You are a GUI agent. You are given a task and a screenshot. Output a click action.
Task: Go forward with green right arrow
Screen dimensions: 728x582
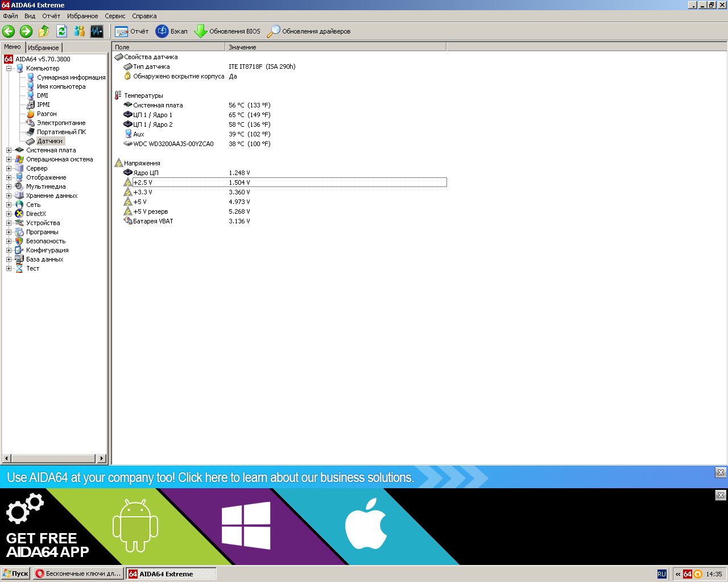click(x=26, y=31)
